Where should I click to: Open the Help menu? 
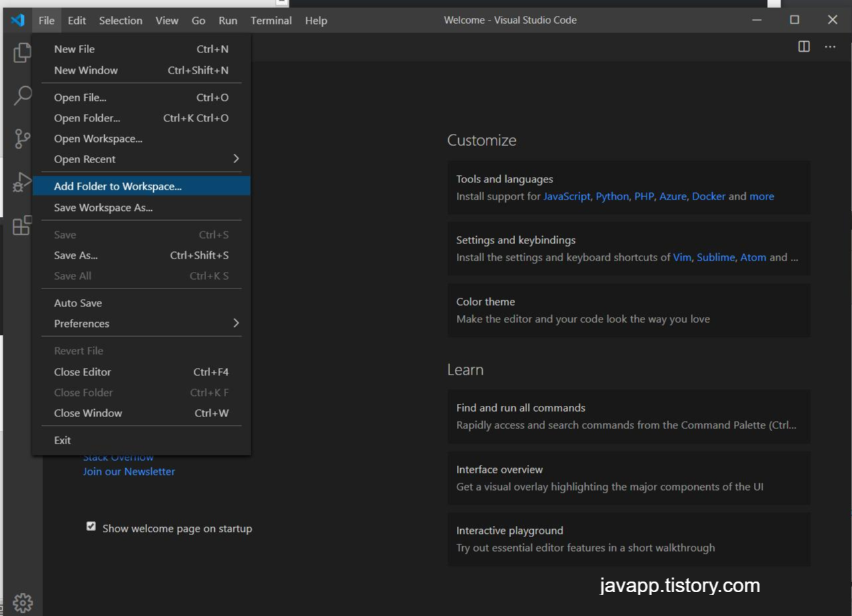(x=316, y=20)
